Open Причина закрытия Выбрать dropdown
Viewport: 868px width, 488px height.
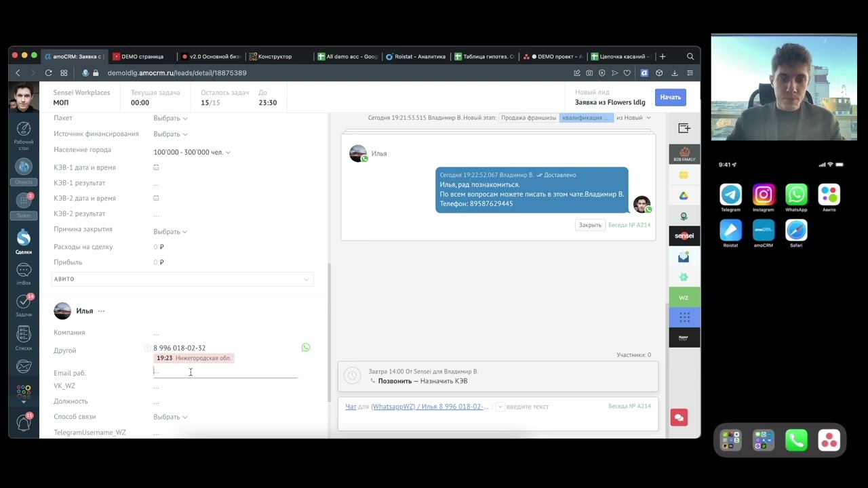point(170,232)
